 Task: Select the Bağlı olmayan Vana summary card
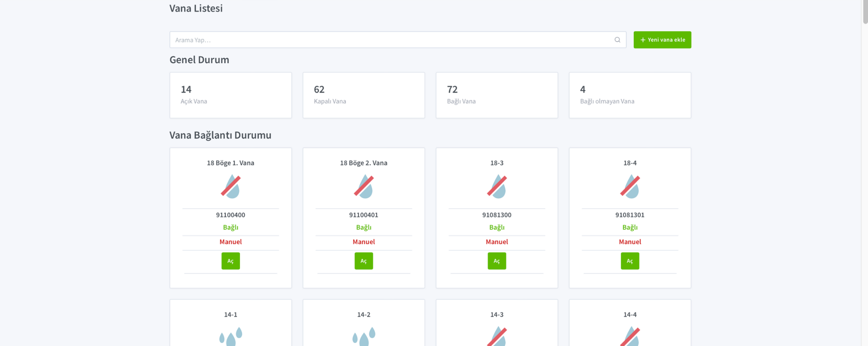[x=630, y=95]
